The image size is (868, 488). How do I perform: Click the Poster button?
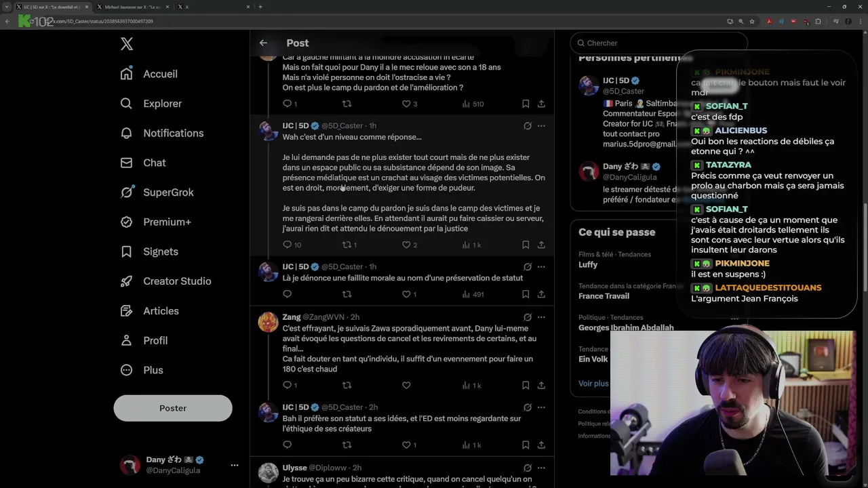[173, 408]
